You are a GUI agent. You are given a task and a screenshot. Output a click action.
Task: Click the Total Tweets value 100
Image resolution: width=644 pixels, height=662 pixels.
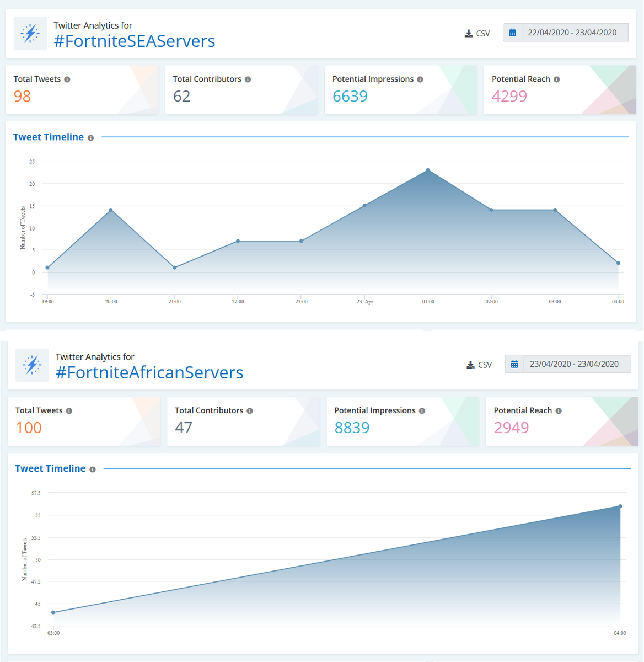29,428
